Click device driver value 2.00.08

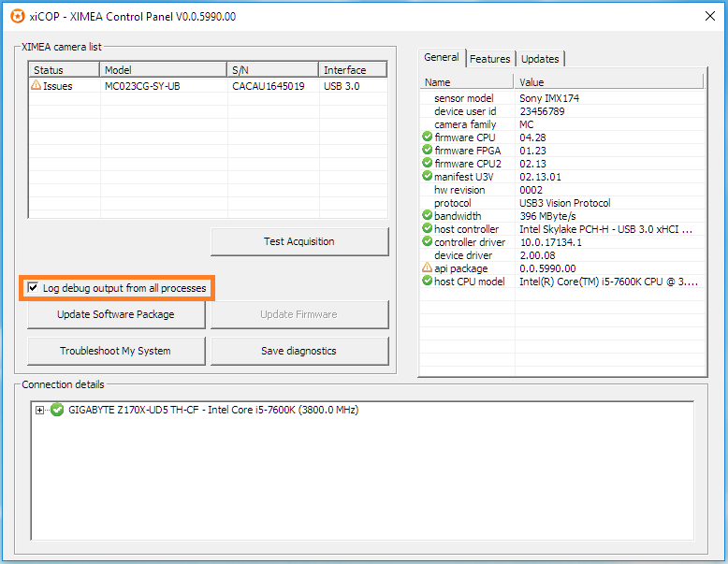[x=537, y=254]
